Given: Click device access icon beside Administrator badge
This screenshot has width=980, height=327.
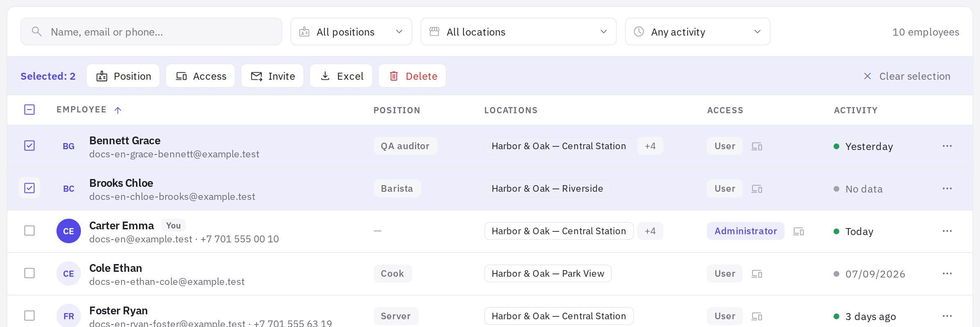Looking at the screenshot, I should (798, 231).
